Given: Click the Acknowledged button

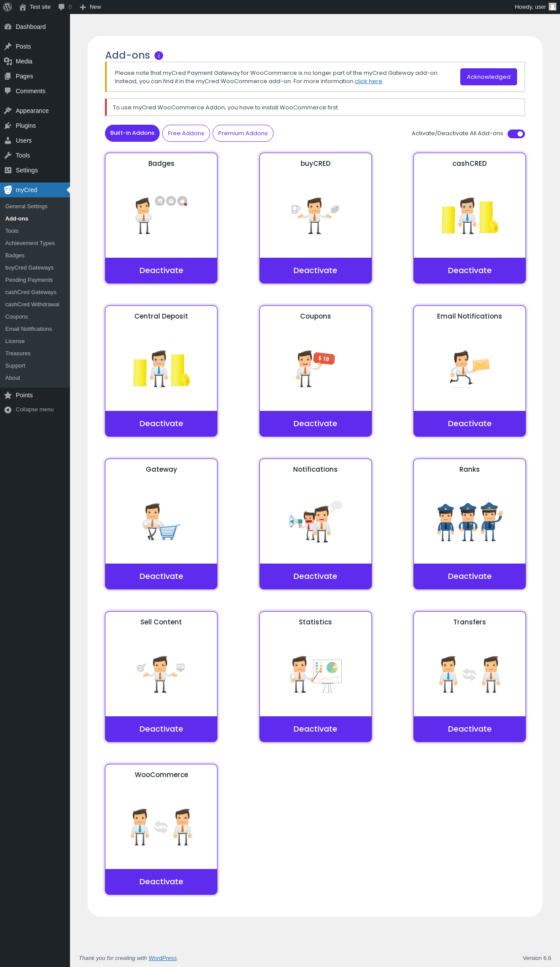Looking at the screenshot, I should 489,77.
